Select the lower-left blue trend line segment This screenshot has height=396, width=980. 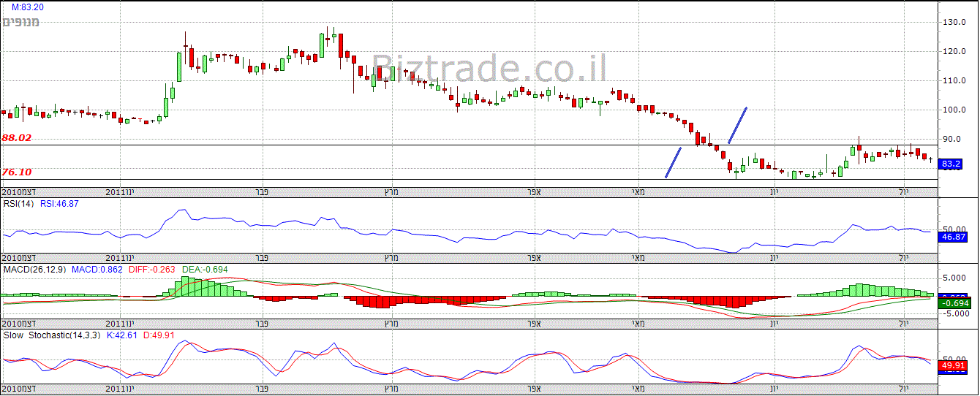point(673,162)
